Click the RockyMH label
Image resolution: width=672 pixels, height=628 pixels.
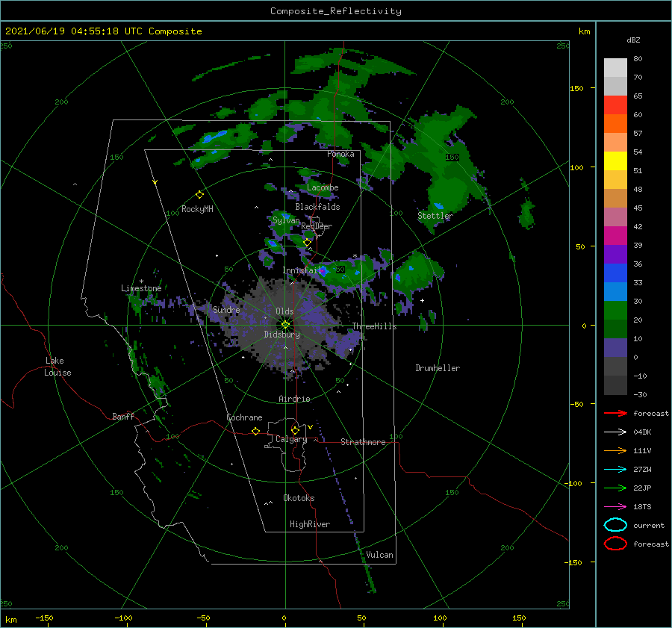pyautogui.click(x=197, y=209)
